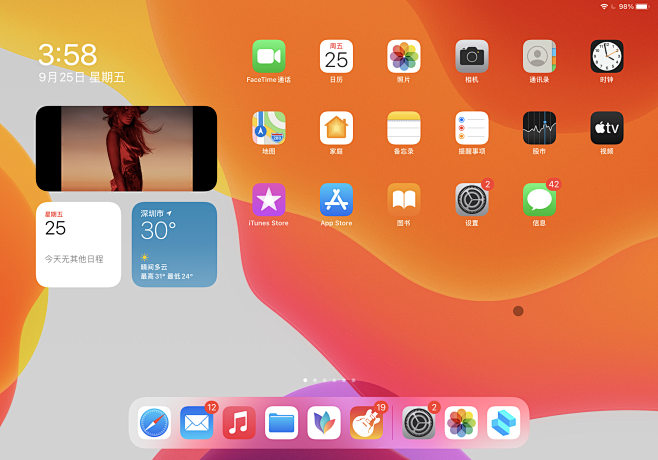Open Settings in the home grid
This screenshot has width=658, height=460.
[472, 200]
